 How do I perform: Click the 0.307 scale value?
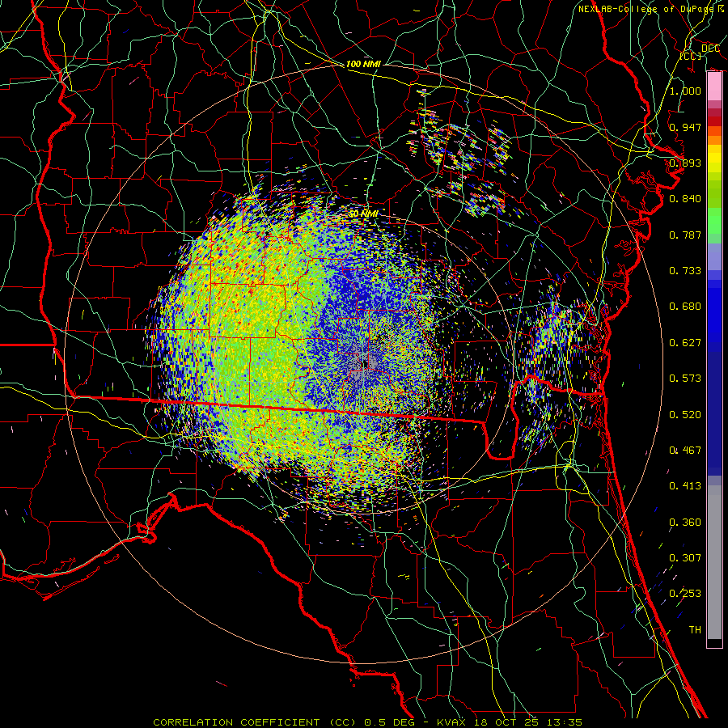tap(685, 558)
